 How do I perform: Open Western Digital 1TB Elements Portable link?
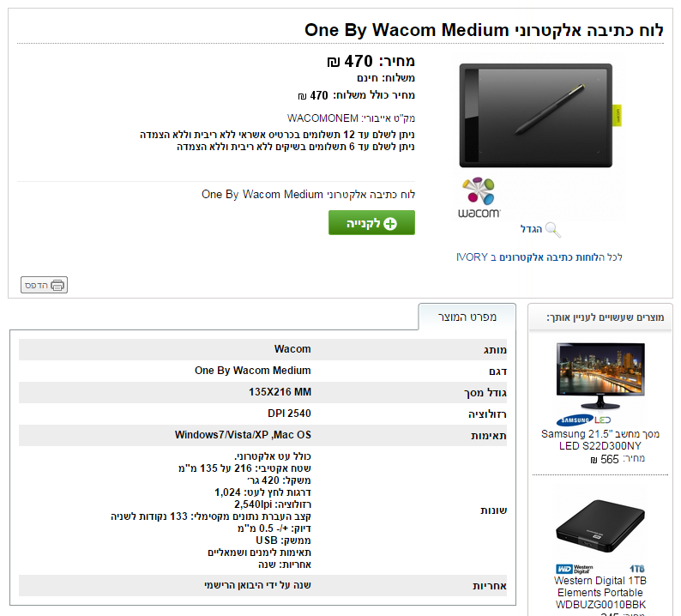coord(600,592)
